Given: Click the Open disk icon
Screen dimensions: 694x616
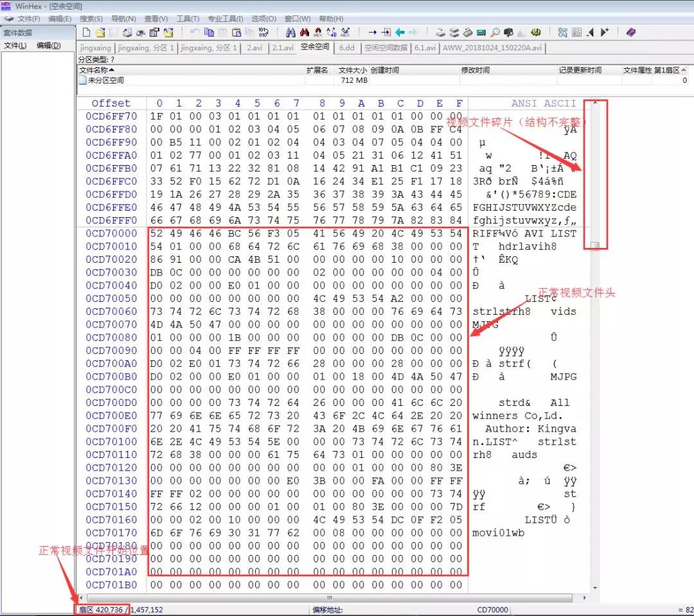Looking at the screenshot, I should coord(440,32).
